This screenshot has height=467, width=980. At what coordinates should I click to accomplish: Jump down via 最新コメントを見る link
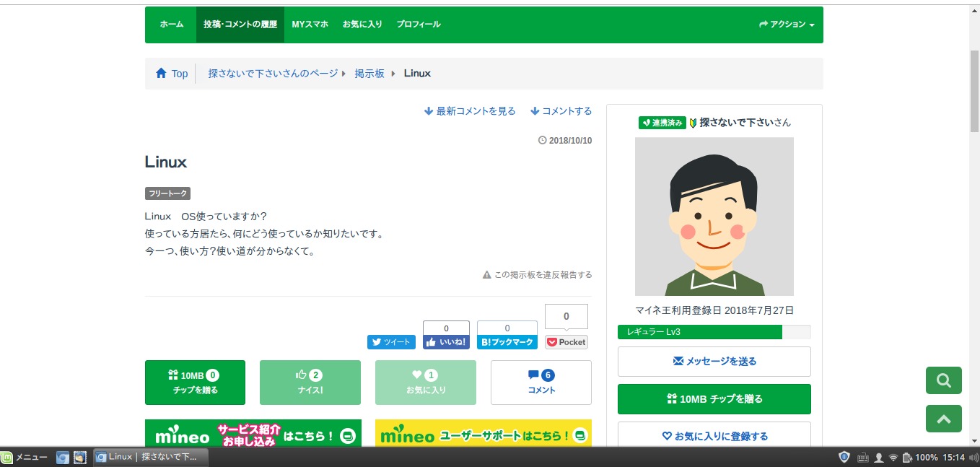click(x=470, y=111)
